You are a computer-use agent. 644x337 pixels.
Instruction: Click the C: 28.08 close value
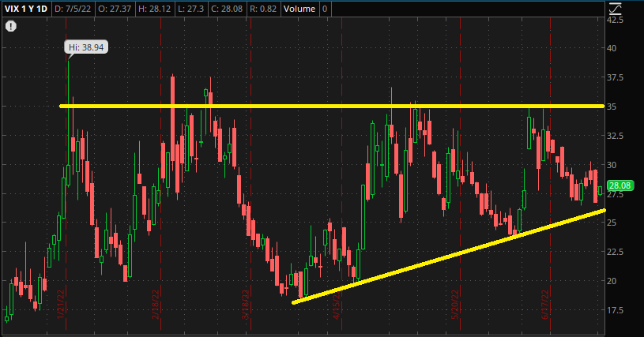click(x=227, y=9)
